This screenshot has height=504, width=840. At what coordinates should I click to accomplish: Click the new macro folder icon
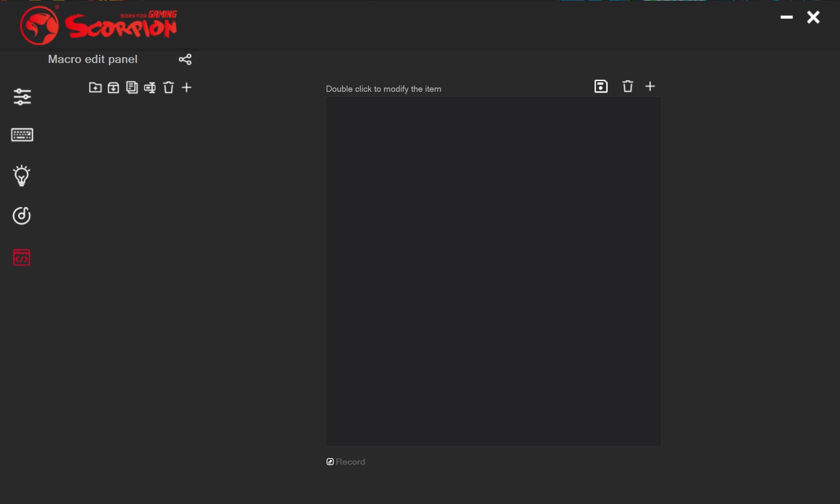(x=95, y=87)
